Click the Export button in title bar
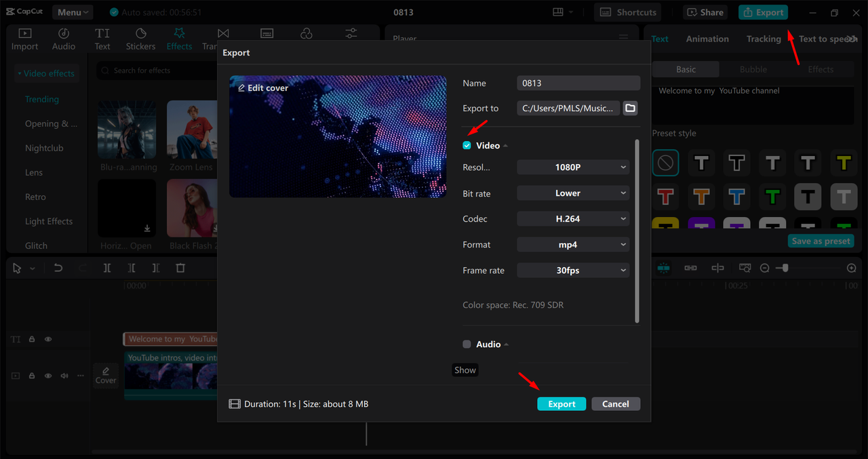 764,12
